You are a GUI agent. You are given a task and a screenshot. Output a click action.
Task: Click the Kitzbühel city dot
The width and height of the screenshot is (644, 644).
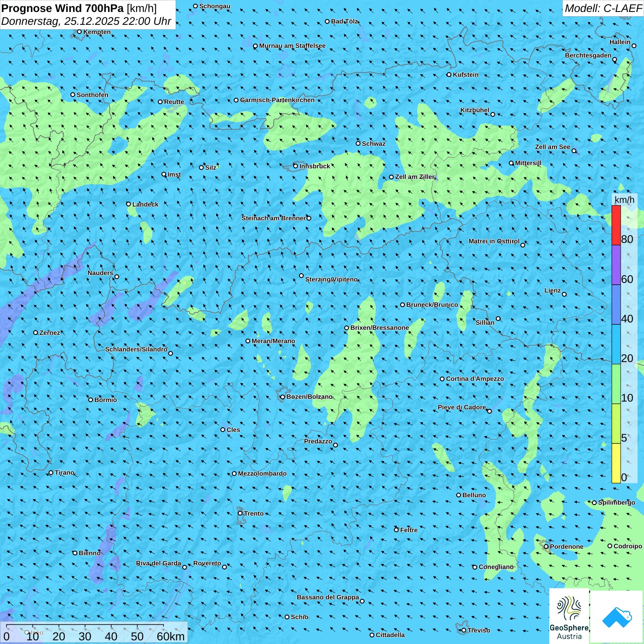pos(493,115)
